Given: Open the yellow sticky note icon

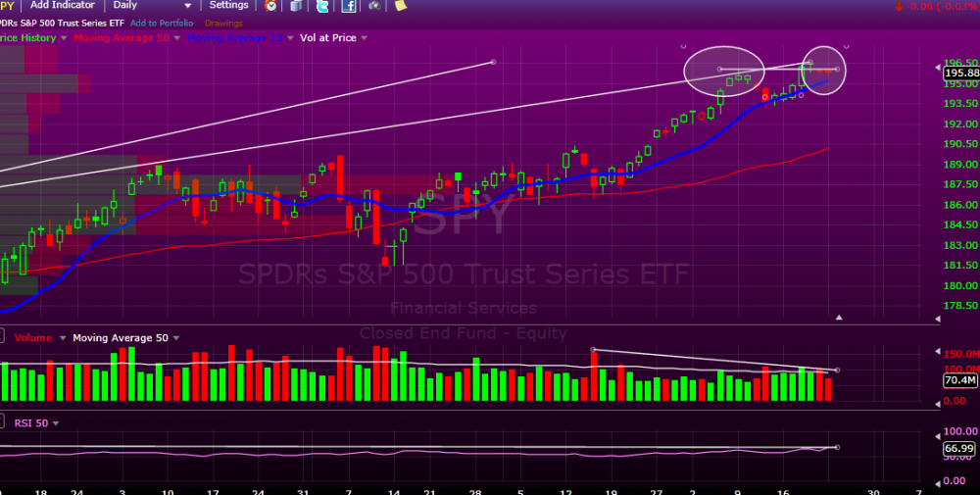Looking at the screenshot, I should coord(401,5).
